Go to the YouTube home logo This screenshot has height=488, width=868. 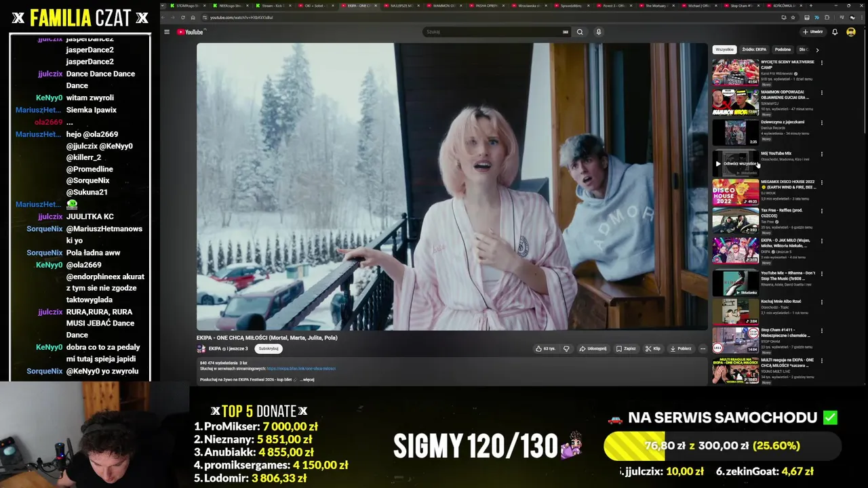coord(190,32)
